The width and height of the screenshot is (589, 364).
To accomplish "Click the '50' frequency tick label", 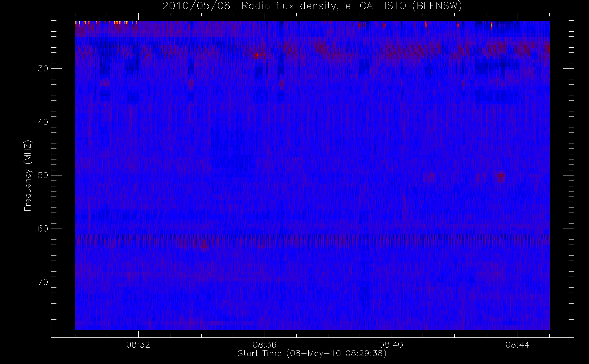I will [x=43, y=175].
